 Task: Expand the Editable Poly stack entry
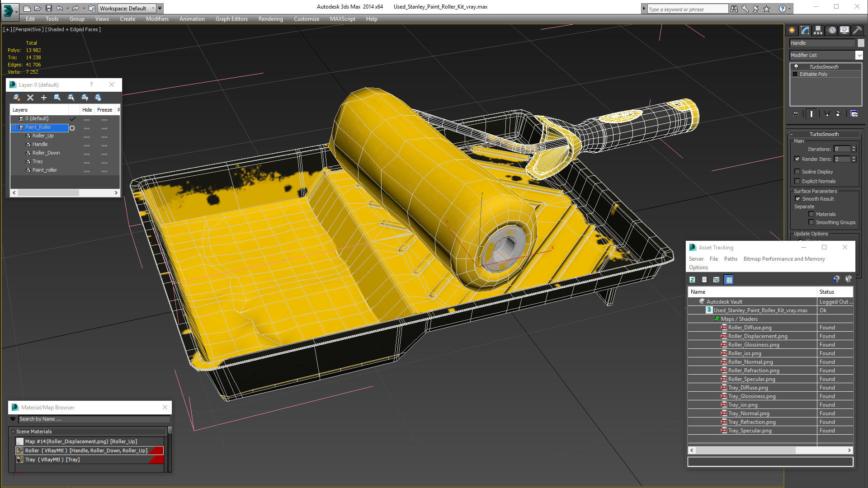795,74
